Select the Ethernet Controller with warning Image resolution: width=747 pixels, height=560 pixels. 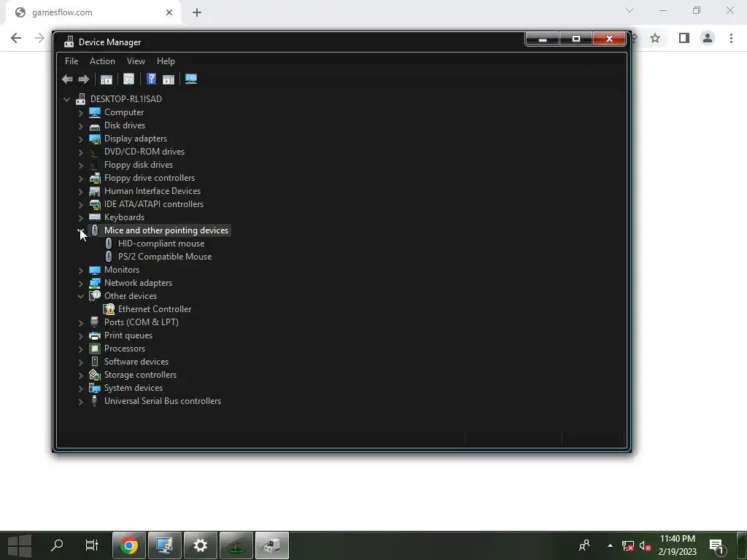click(x=155, y=309)
